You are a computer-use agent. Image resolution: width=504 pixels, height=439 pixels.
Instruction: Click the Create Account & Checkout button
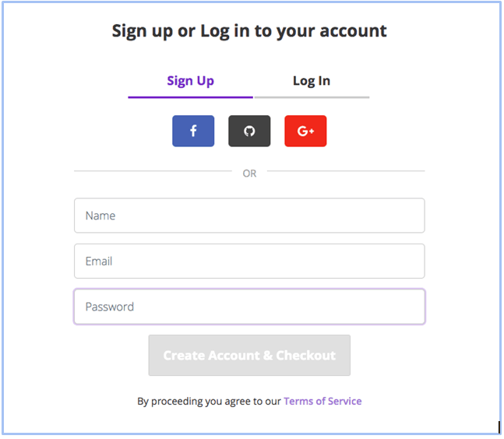click(249, 356)
